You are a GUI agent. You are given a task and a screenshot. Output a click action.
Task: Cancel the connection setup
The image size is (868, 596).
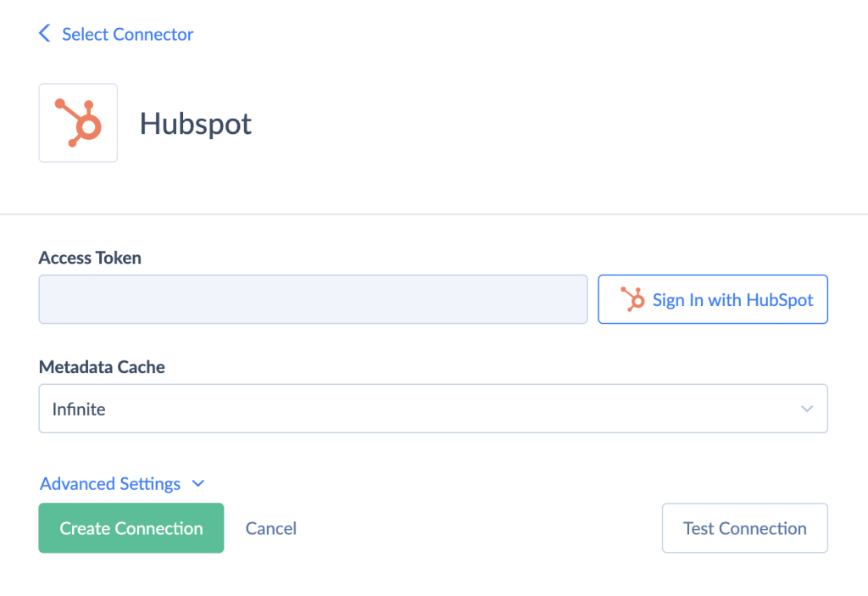point(270,528)
